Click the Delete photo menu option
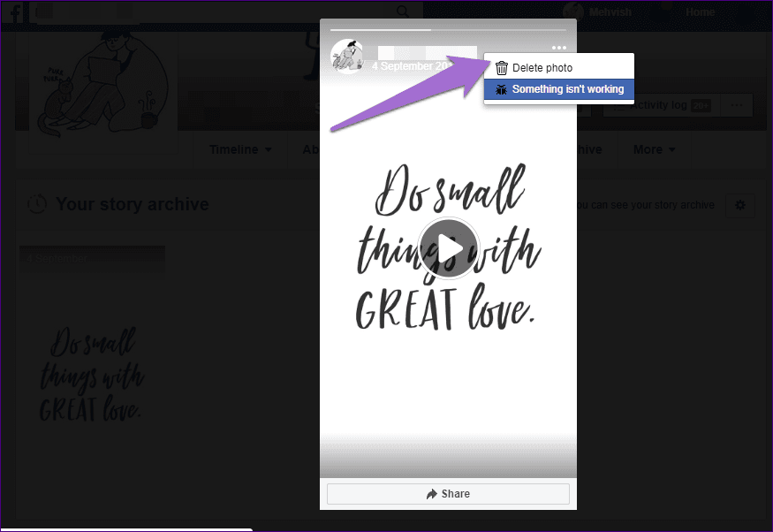Viewport: 773px width, 532px height. click(x=558, y=67)
